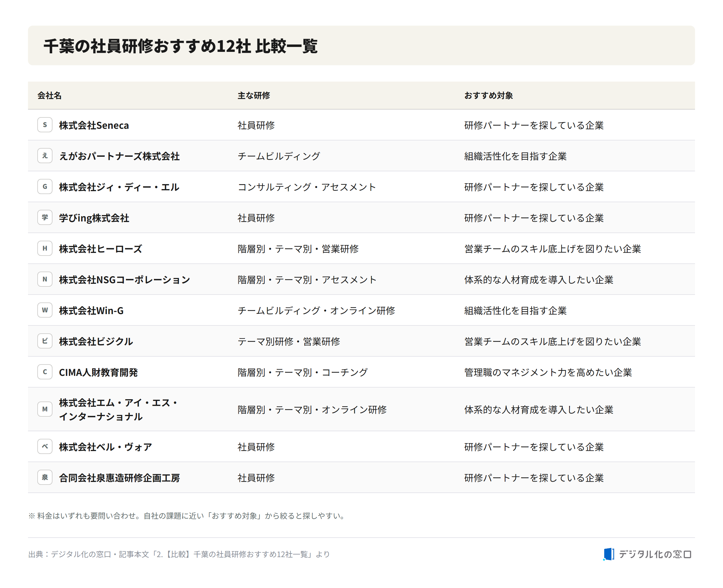The height and width of the screenshot is (588, 723).
Task: Click 組織活性化を目指す企業 in the えがおパートナーズ row
Action: [515, 156]
